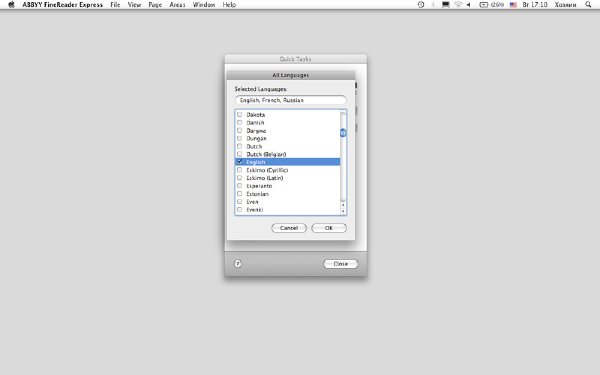Check the Danish language checkbox

point(240,122)
